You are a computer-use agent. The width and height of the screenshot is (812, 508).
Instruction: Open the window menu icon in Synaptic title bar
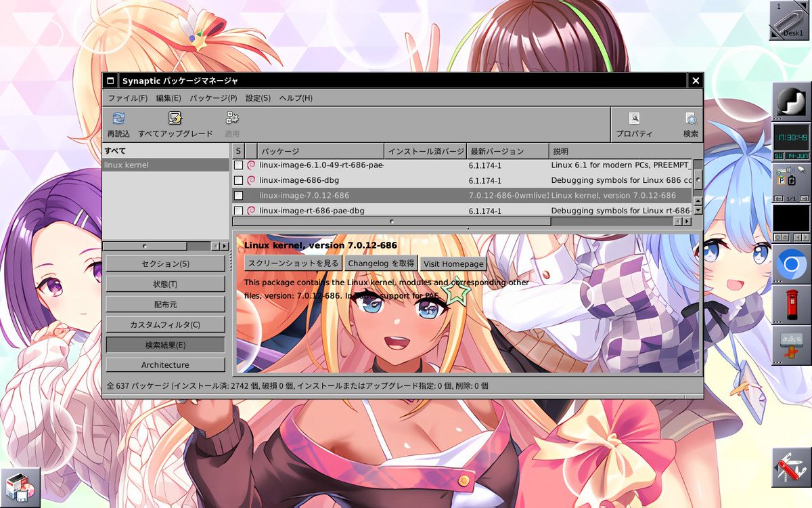(110, 81)
